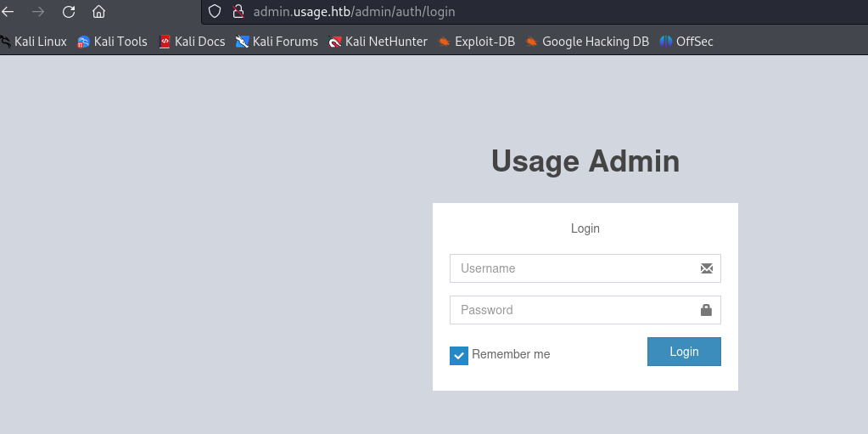Uncheck the Remember me checkbox
The width and height of the screenshot is (868, 434).
pos(459,355)
